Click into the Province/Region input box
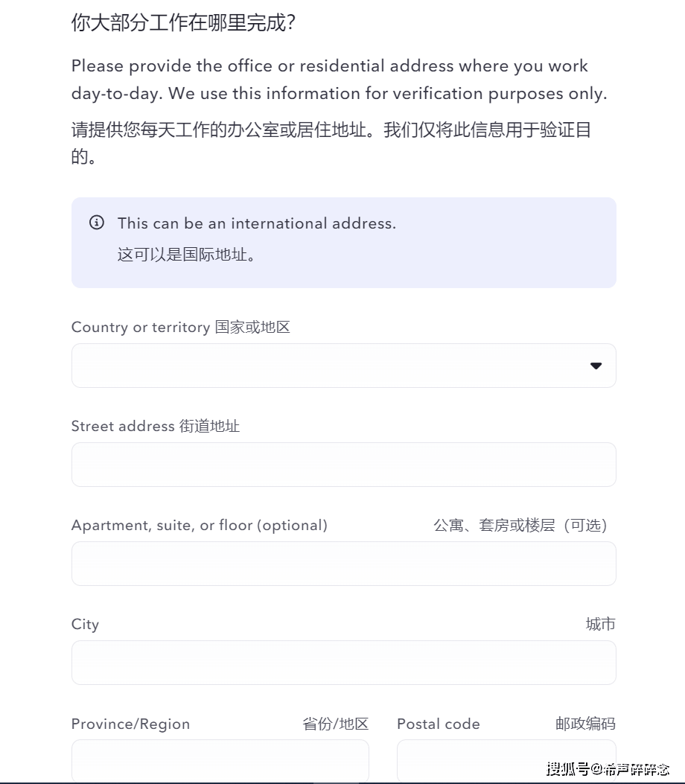The image size is (685, 784). 220,759
